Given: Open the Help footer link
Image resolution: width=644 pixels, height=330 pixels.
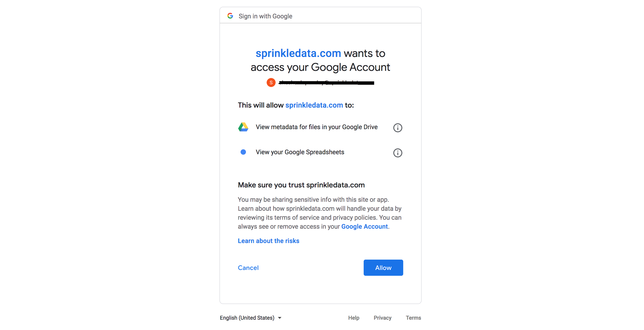Looking at the screenshot, I should tap(354, 318).
